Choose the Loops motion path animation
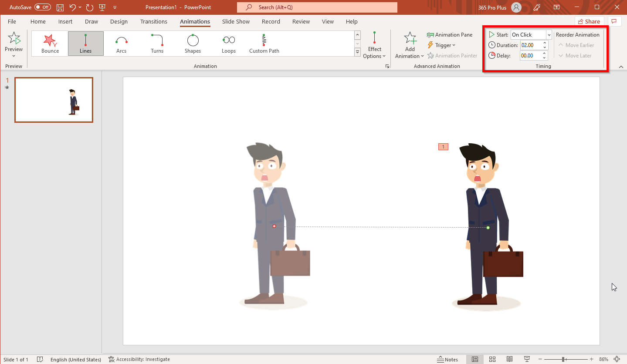 pos(228,43)
